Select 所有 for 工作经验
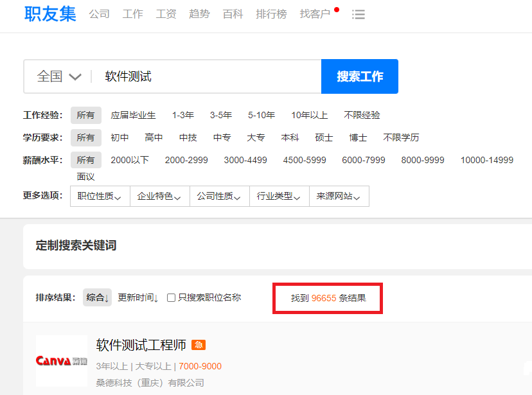The height and width of the screenshot is (395, 532). tap(86, 115)
